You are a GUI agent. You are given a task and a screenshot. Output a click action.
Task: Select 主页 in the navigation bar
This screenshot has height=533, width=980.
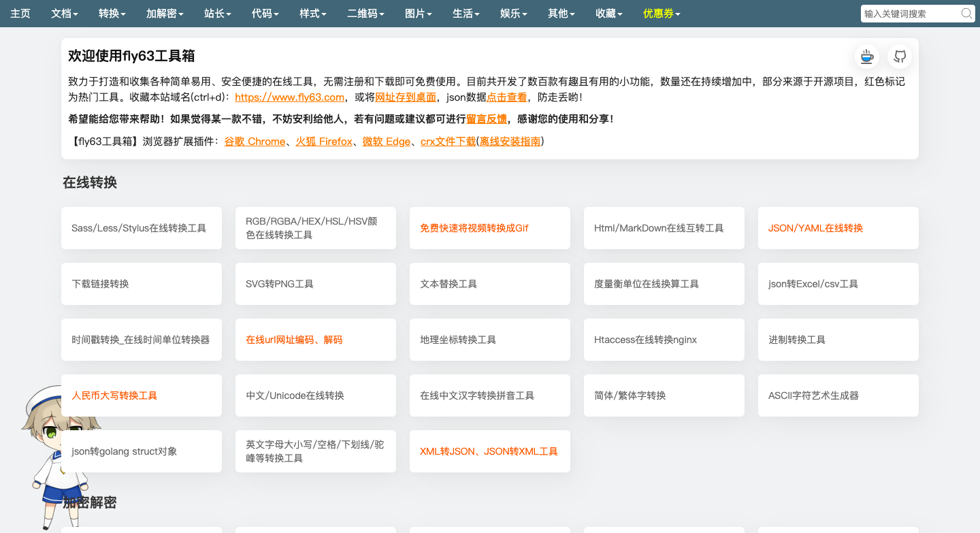(x=20, y=13)
